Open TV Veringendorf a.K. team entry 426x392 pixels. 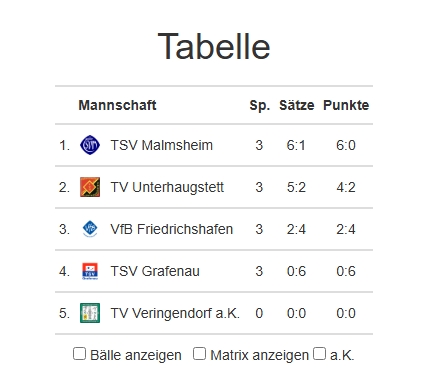(175, 313)
